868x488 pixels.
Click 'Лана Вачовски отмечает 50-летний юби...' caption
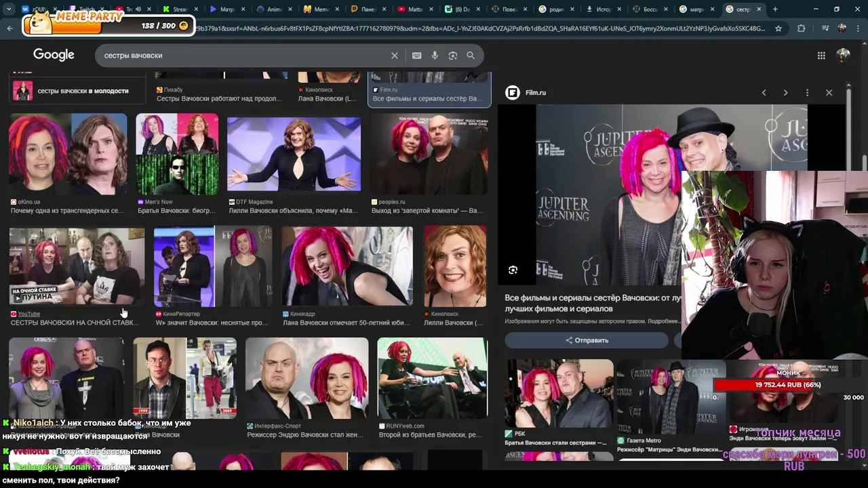tap(346, 323)
